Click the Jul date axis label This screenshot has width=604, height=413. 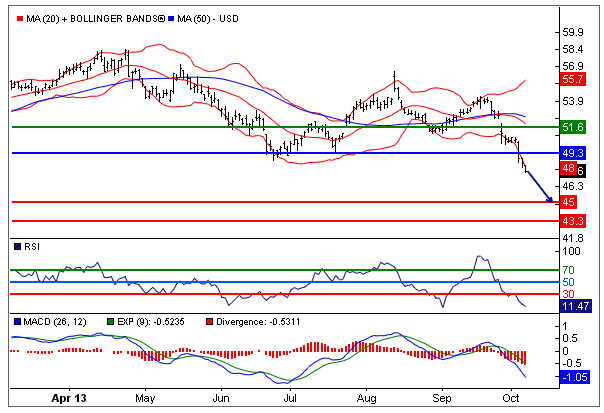tap(290, 398)
